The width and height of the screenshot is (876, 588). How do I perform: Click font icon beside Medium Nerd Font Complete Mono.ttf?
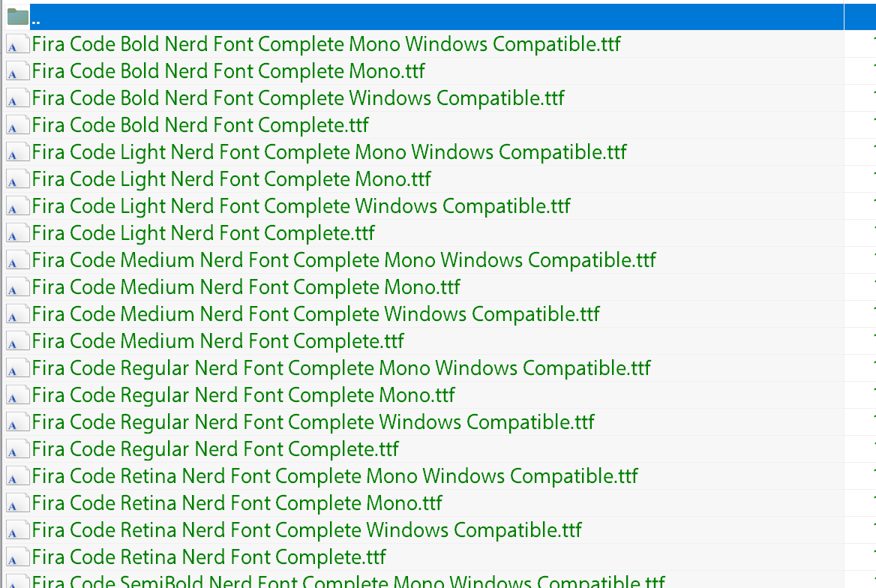[x=17, y=287]
